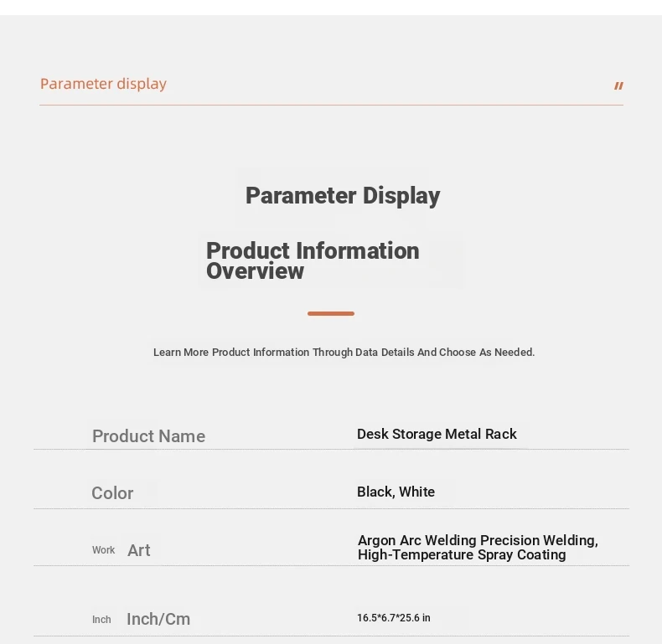Select the '16.5*6.7*25.6 in' dimension value

[x=394, y=618]
